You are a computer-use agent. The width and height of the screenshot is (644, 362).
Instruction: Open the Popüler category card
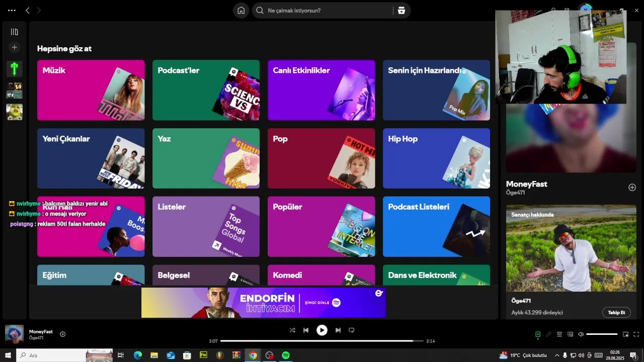coord(321,227)
